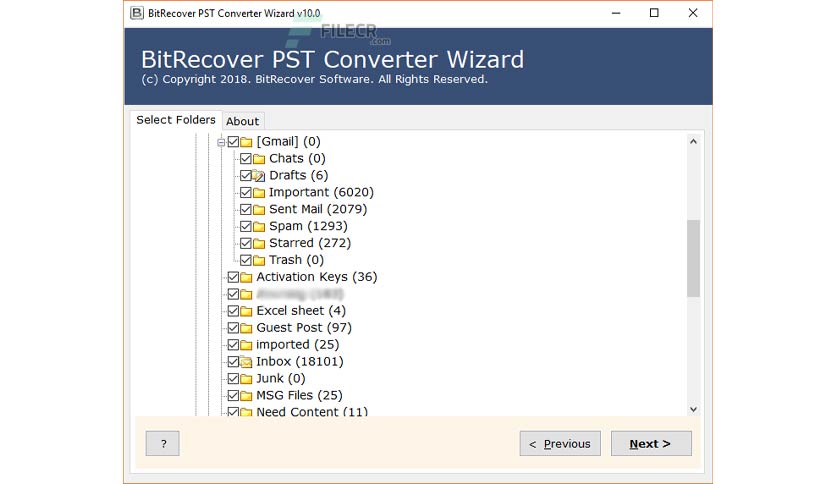Toggle the Excel sheet checkbox
Screen dimensions: 836x484
233,311
